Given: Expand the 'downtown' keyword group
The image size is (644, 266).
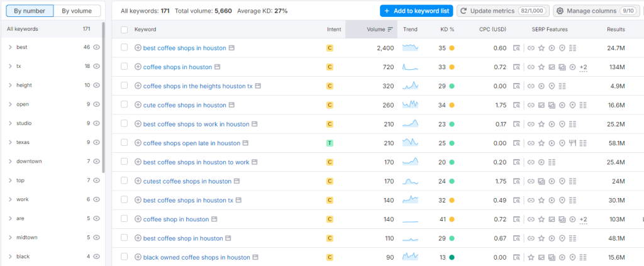Looking at the screenshot, I should click(10, 162).
